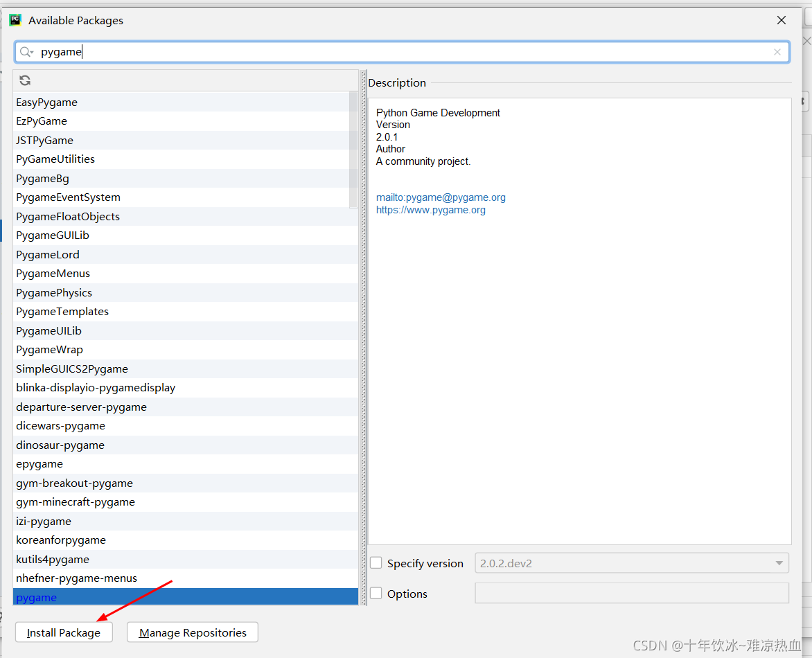The height and width of the screenshot is (658, 812).
Task: Select PygameMenus in the package list
Action: 186,274
